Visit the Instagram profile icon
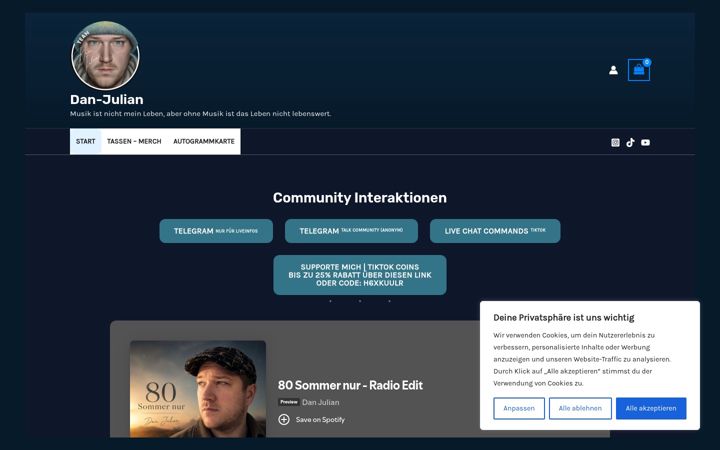720x450 pixels. pos(615,142)
